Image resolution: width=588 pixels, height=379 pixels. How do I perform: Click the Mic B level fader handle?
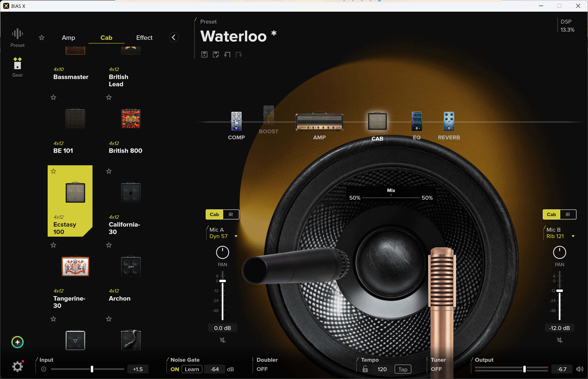(x=559, y=291)
